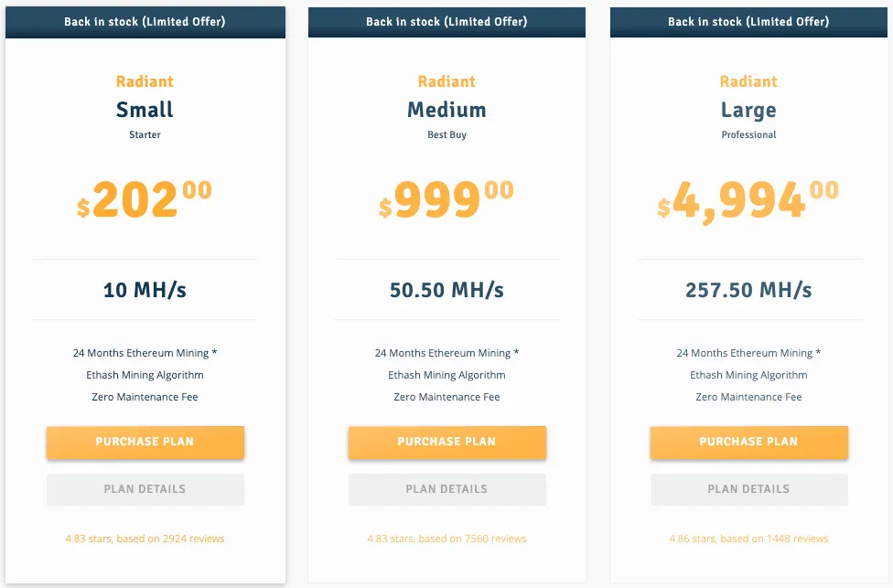Click the Purchase Plan button for Radiant Large
Screen dimensions: 893x588
tap(748, 443)
